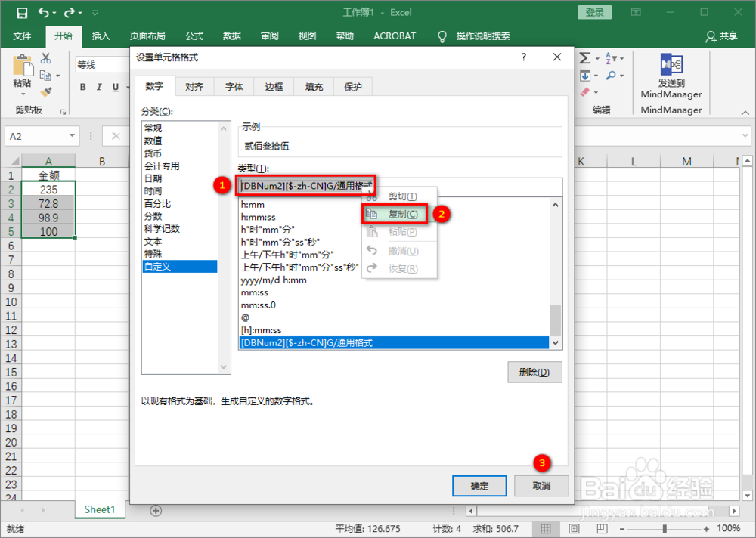Click the Sheet1 worksheet tab
This screenshot has width=756, height=538.
point(100,509)
